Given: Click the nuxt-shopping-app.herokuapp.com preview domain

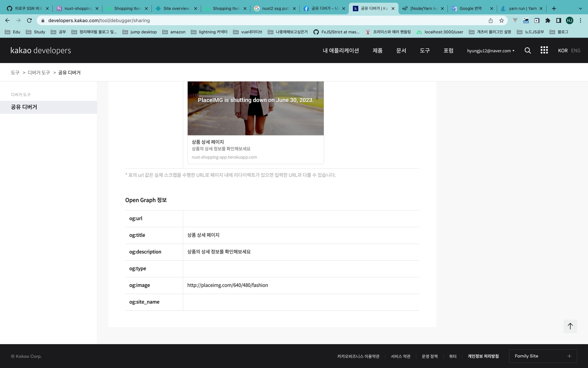Looking at the screenshot, I should coord(224,157).
